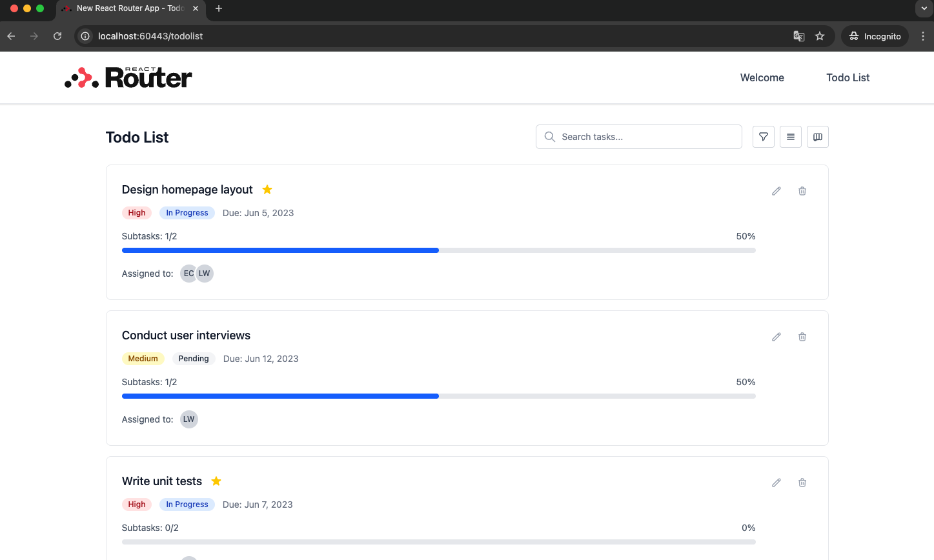Click the Pending status badge
The width and height of the screenshot is (934, 560).
click(194, 359)
